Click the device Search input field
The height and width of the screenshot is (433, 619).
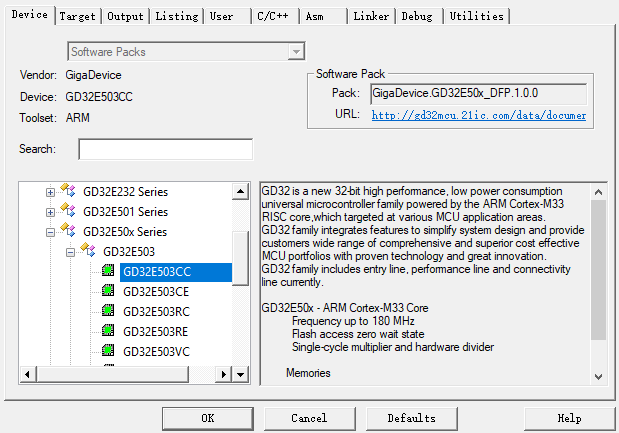click(165, 149)
